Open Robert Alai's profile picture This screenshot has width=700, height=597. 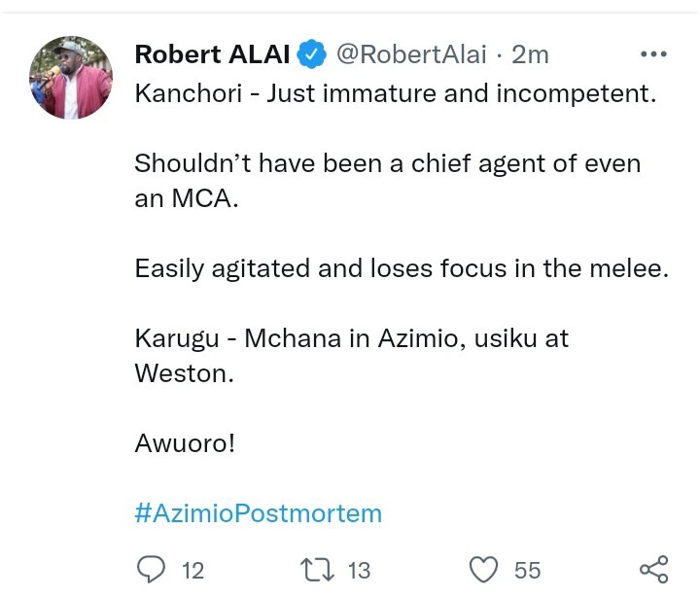70,78
